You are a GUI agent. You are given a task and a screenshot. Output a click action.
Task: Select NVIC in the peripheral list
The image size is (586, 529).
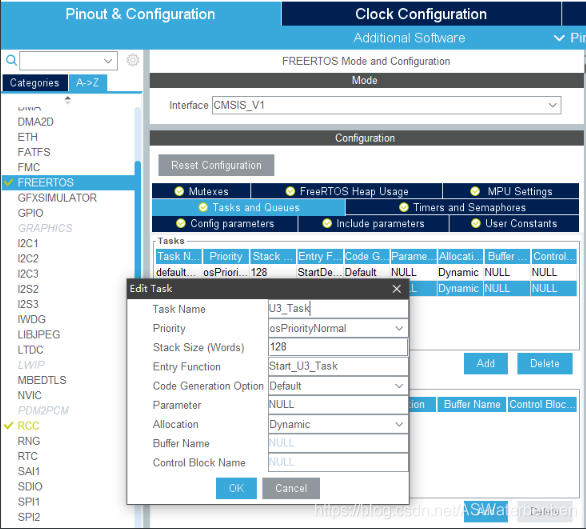29,395
